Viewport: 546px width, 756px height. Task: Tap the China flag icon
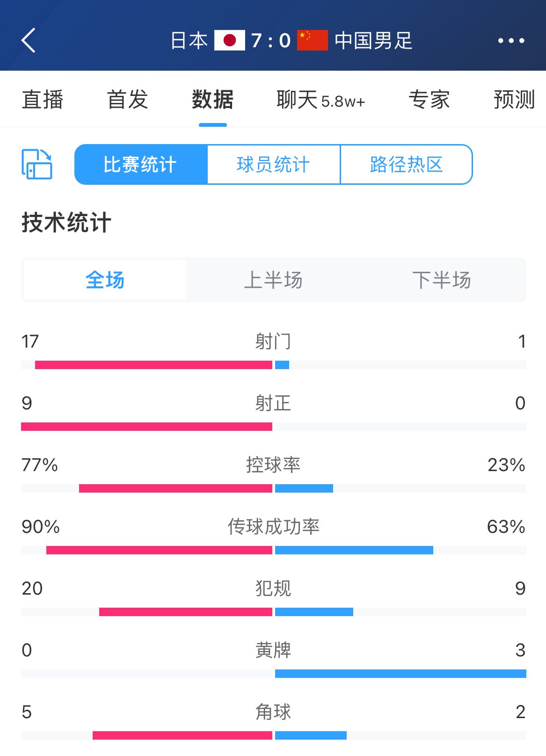tap(312, 40)
